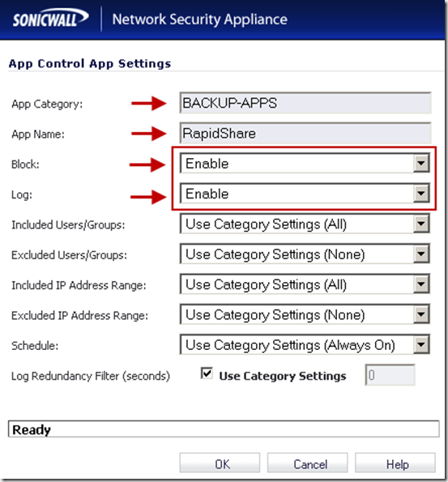Open Included IP Address Range dropdown
This screenshot has height=482, width=448.
point(421,284)
